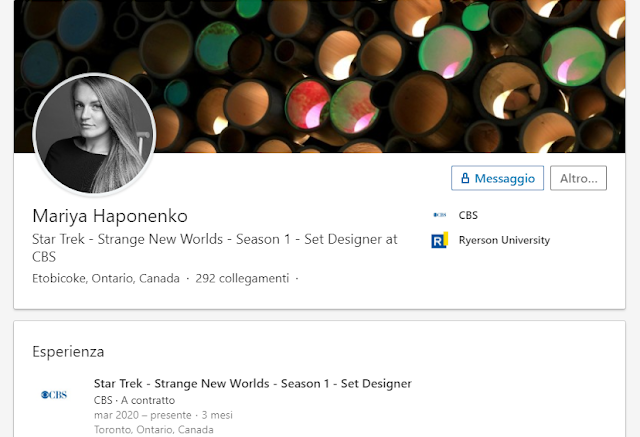Click the mar 2020 – presente date range
The image size is (640, 437).
(x=142, y=415)
